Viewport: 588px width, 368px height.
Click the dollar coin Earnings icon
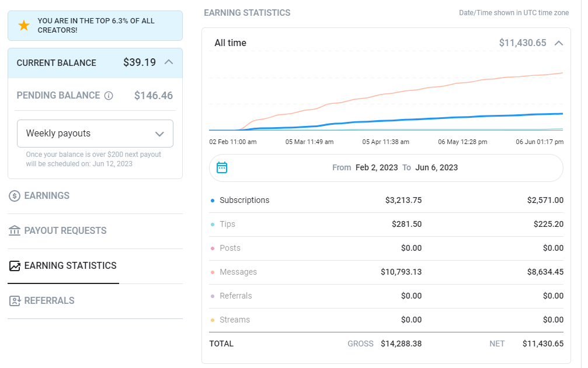(x=15, y=196)
